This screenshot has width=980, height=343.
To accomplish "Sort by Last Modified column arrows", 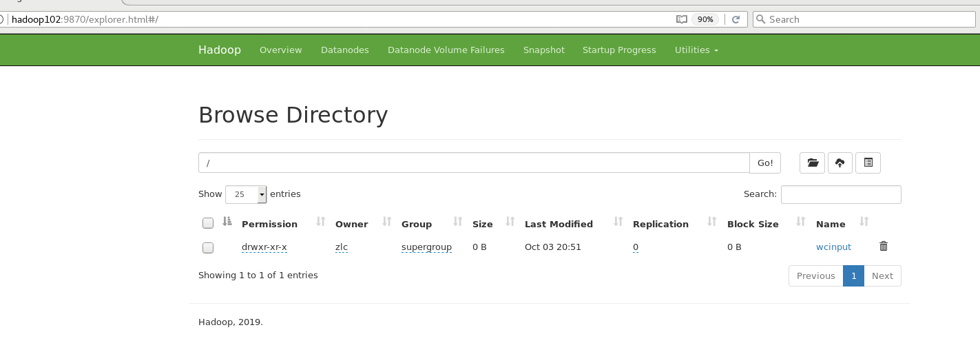I will [x=618, y=222].
